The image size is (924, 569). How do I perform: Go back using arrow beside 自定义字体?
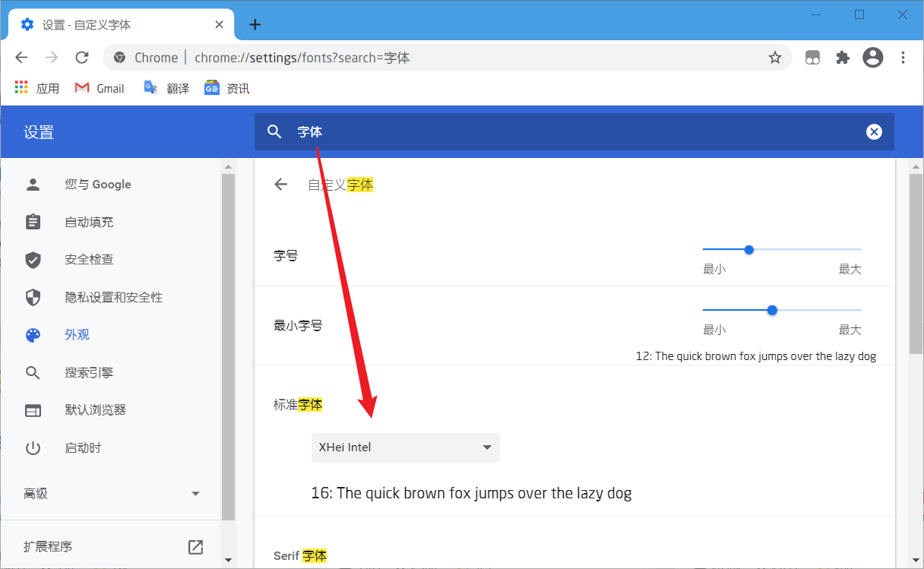(x=281, y=185)
